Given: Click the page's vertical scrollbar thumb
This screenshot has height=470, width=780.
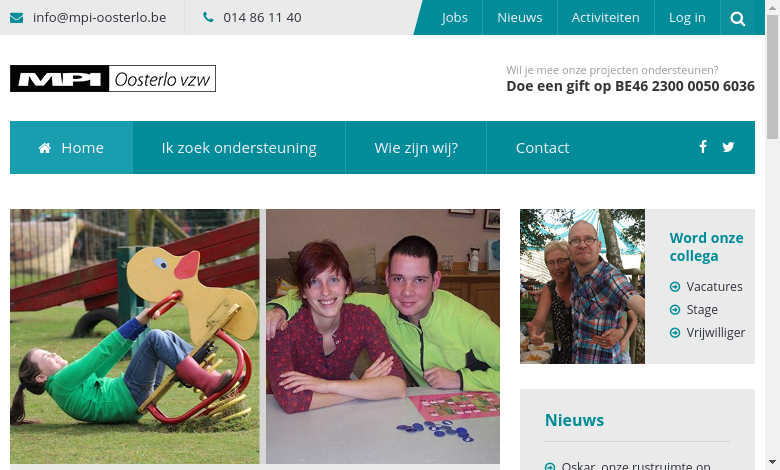Looking at the screenshot, I should (x=772, y=77).
